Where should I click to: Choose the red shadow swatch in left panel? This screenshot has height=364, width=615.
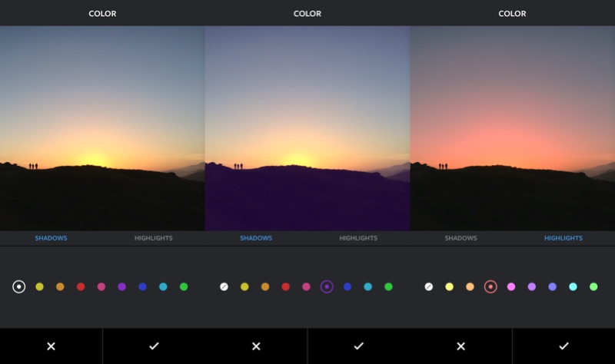(x=81, y=286)
